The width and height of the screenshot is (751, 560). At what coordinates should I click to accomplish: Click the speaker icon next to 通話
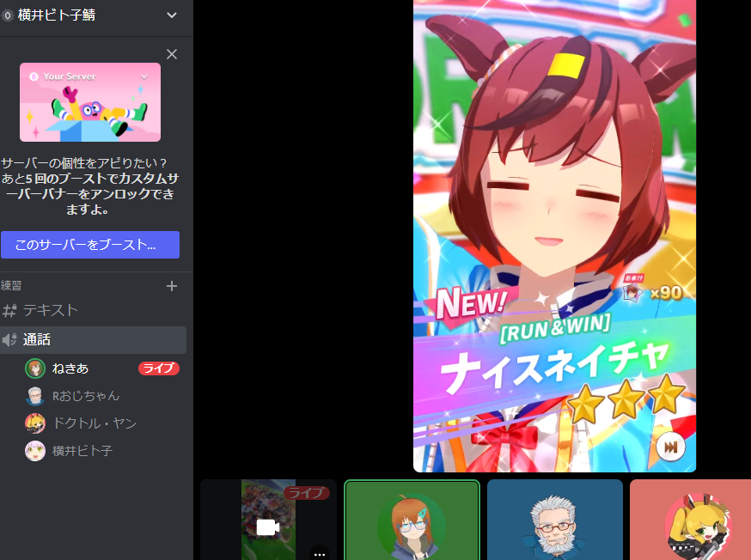pos(9,340)
